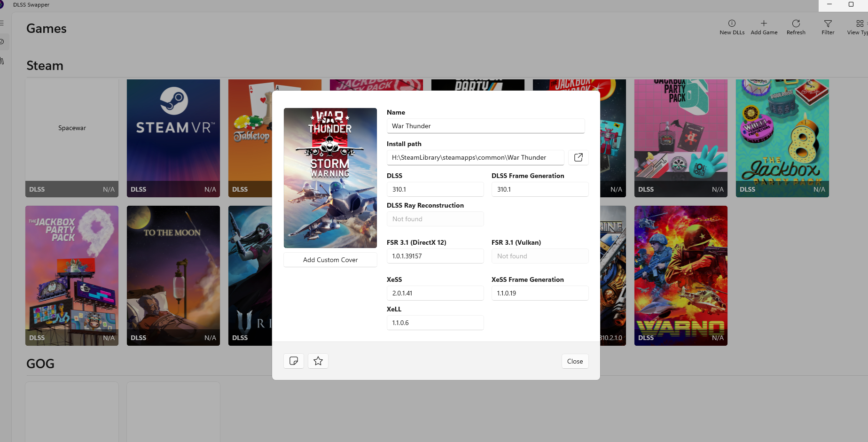Click Add Custom Cover button
Image resolution: width=868 pixels, height=442 pixels.
(x=330, y=260)
